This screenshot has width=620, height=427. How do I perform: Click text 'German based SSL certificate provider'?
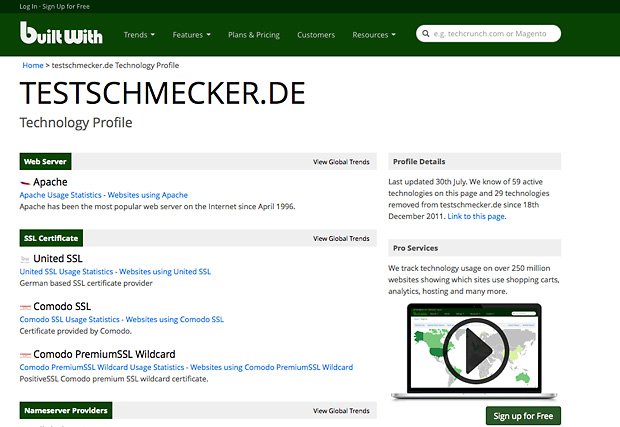point(86,283)
